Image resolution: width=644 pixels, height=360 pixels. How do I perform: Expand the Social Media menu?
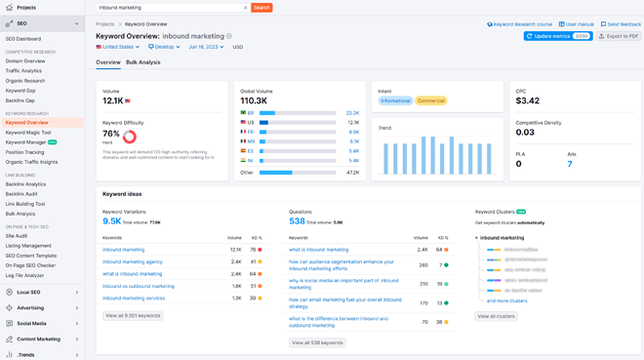pyautogui.click(x=77, y=324)
